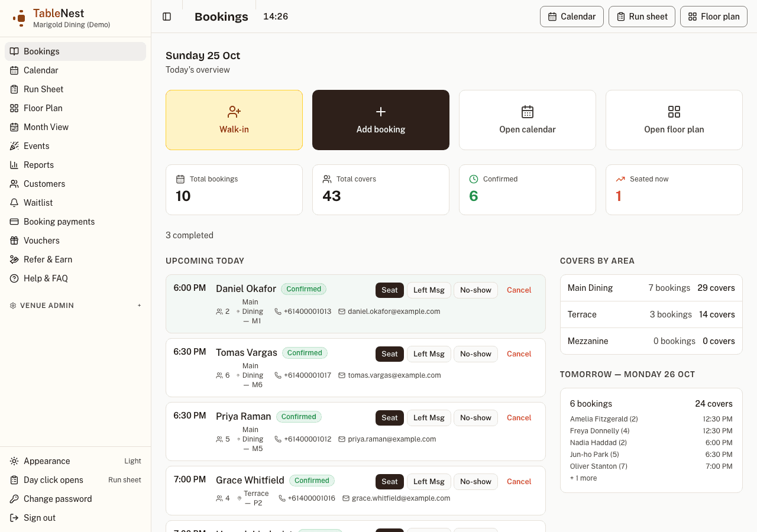Click the Customers people icon
This screenshot has width=757, height=532.
[14, 184]
